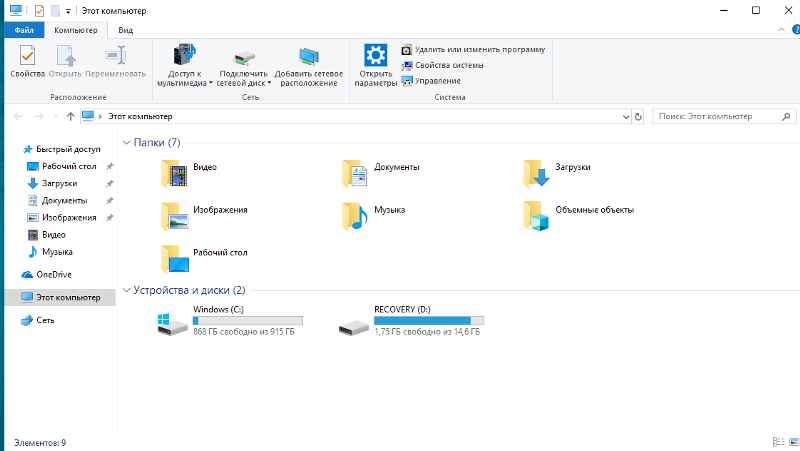Viewport: 800px width, 451px height.
Task: Click the Windows (C:) disk usage bar
Action: coord(248,320)
